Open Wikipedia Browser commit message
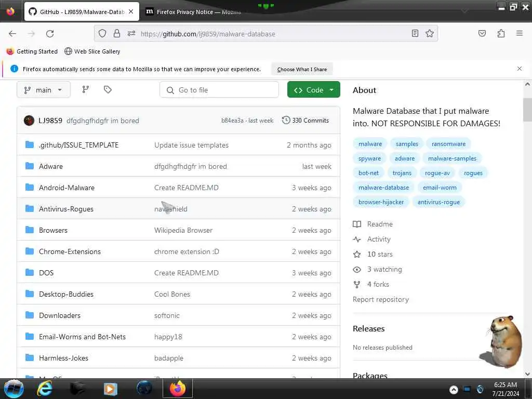532x399 pixels. (x=183, y=230)
